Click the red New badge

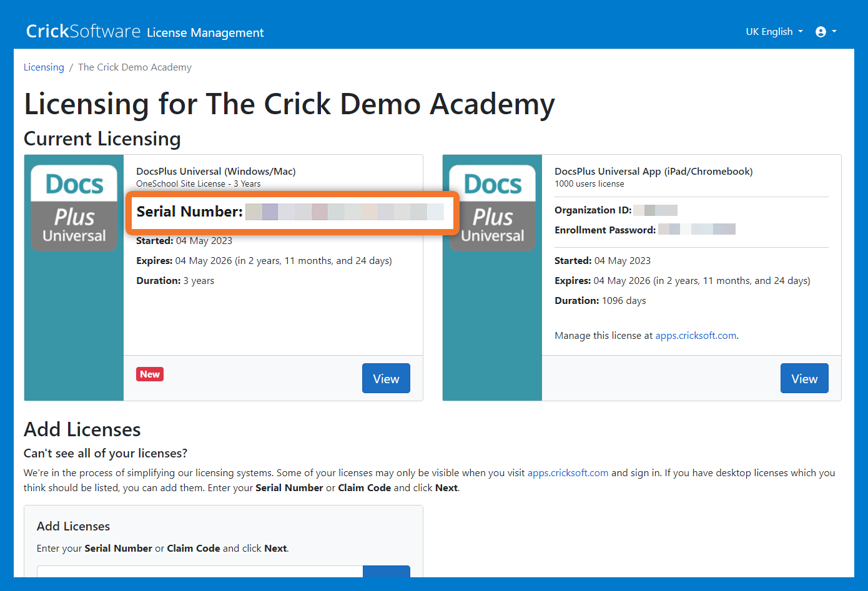click(x=150, y=374)
